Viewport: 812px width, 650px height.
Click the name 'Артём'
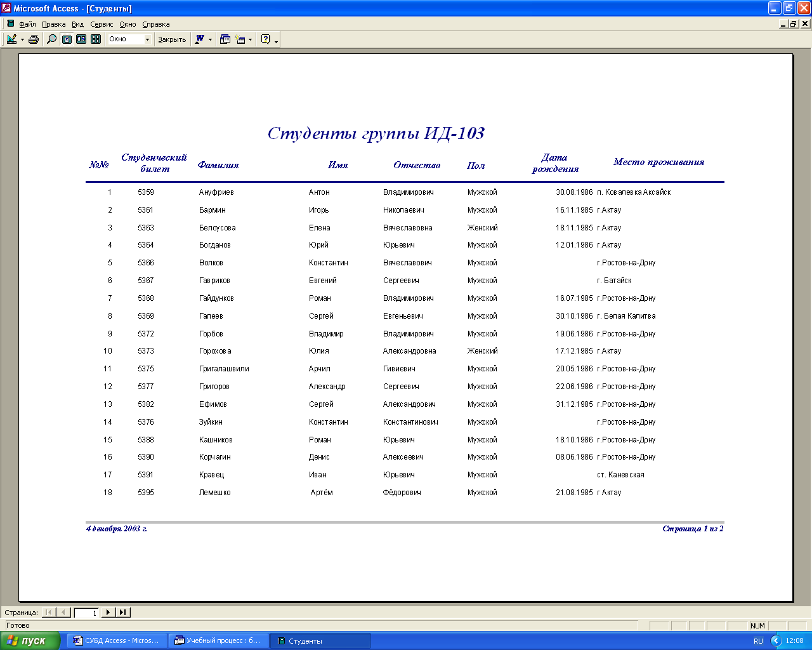tap(322, 493)
